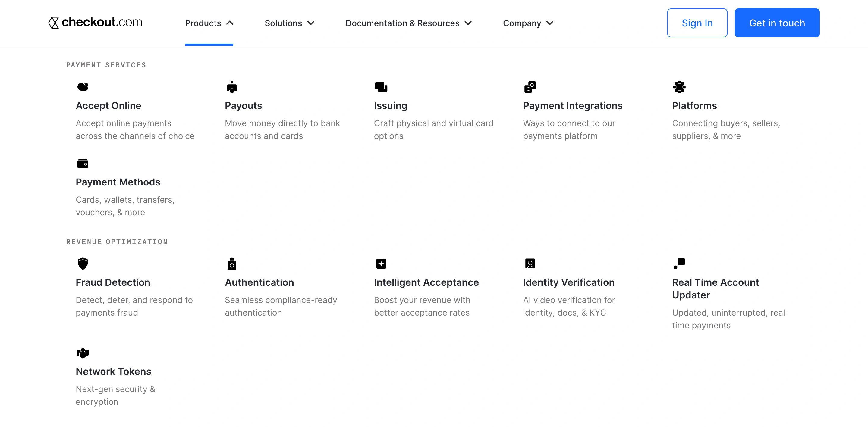Viewport: 868px width, 427px height.
Task: Click 'Accept online payments across the channels' text
Action: pyautogui.click(x=135, y=130)
